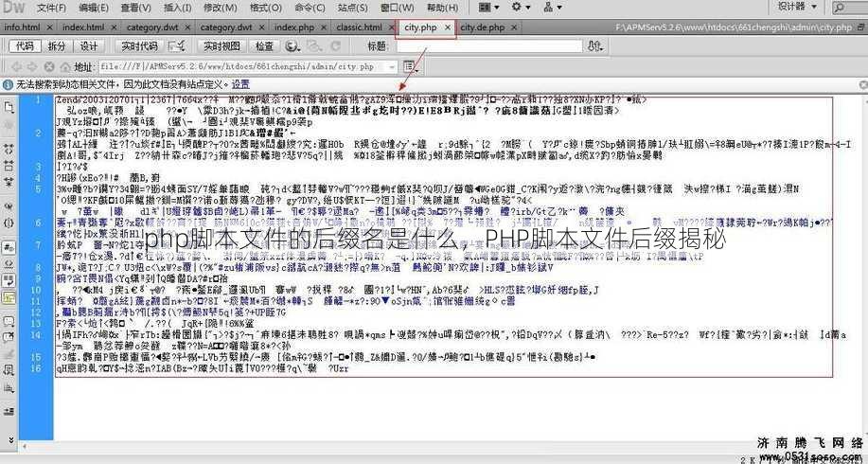This screenshot has width=868, height=464.
Task: Open the 格式(O) menu
Action: tap(266, 8)
